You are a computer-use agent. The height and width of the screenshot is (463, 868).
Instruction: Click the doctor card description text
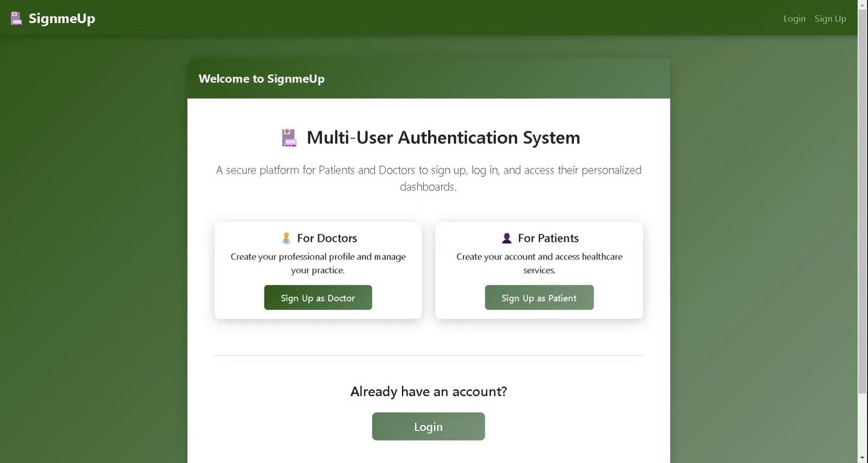(318, 263)
